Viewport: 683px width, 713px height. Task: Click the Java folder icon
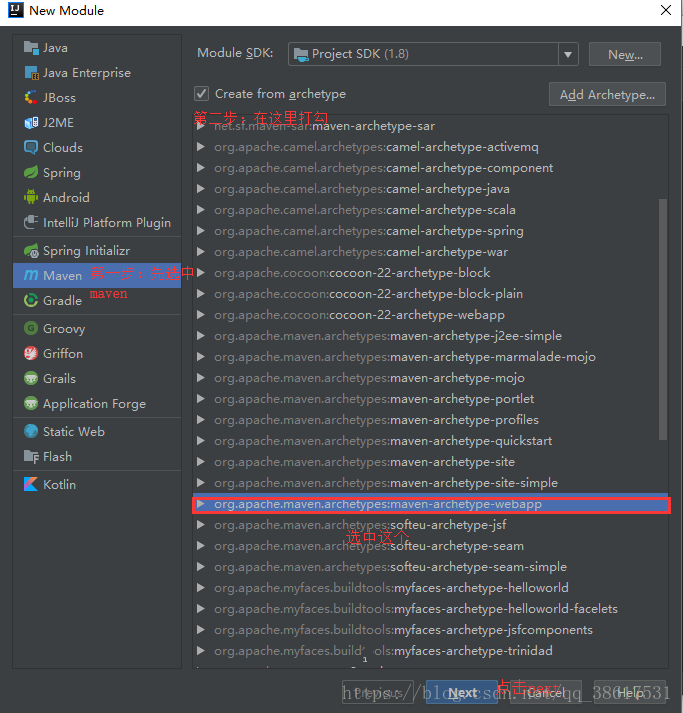(x=31, y=48)
